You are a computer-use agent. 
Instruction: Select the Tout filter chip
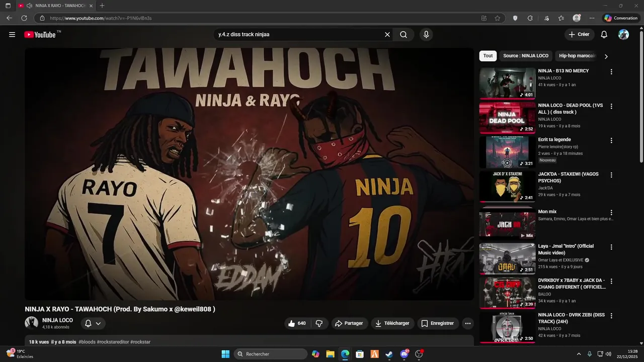[x=488, y=56]
